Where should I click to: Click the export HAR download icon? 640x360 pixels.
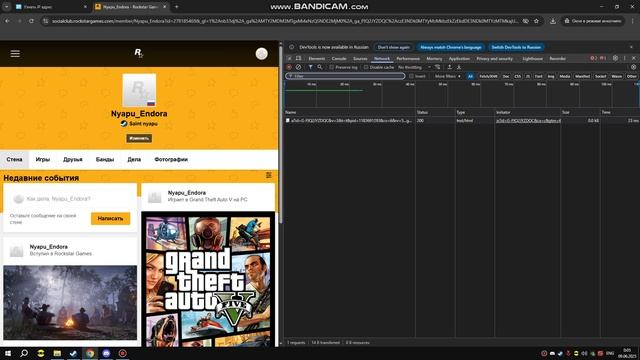(x=459, y=67)
